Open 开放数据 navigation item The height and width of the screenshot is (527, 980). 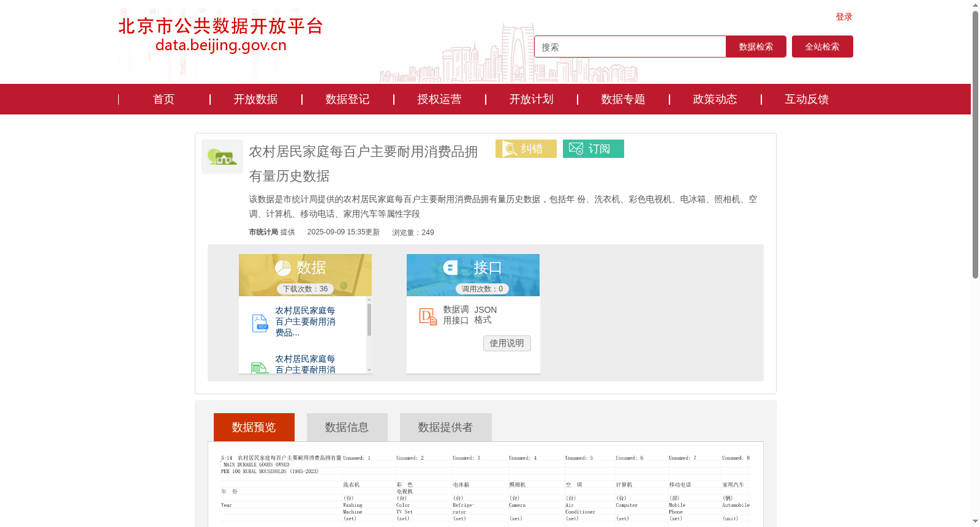point(255,99)
